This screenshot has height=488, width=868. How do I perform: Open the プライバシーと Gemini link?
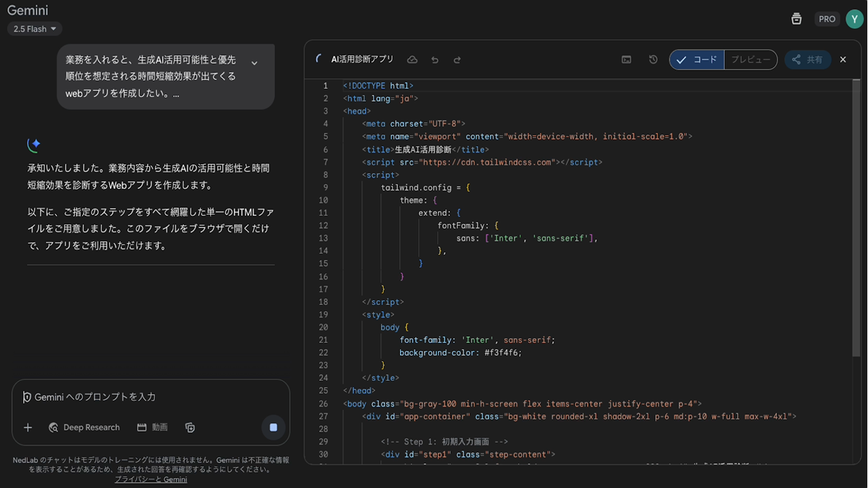(x=151, y=479)
